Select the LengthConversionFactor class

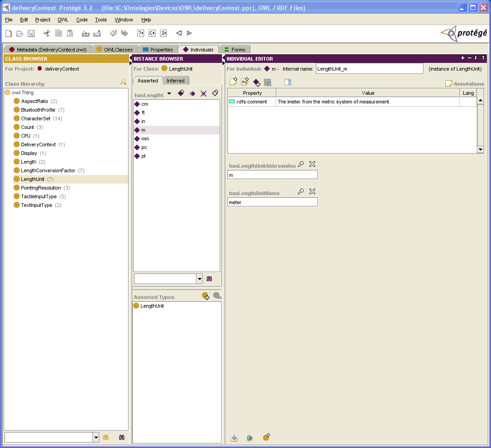(x=48, y=170)
